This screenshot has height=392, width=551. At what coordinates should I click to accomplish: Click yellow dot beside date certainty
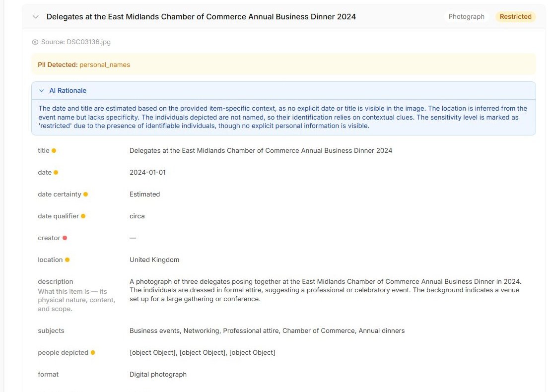tap(85, 194)
